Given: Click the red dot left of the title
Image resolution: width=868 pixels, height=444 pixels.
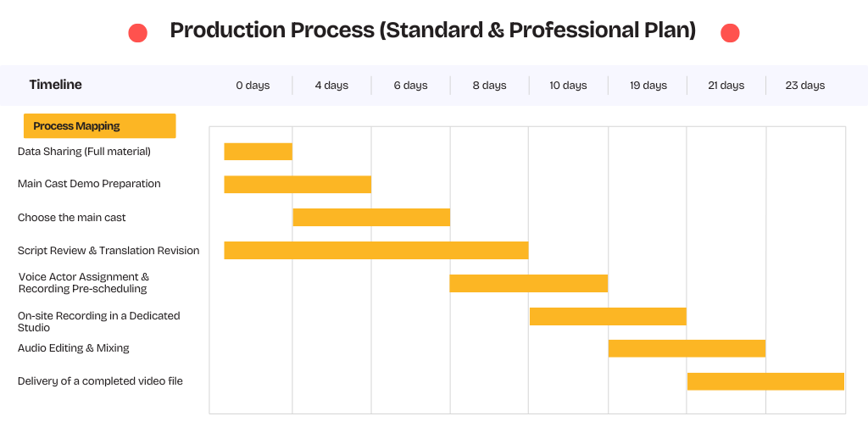Looking at the screenshot, I should [137, 33].
